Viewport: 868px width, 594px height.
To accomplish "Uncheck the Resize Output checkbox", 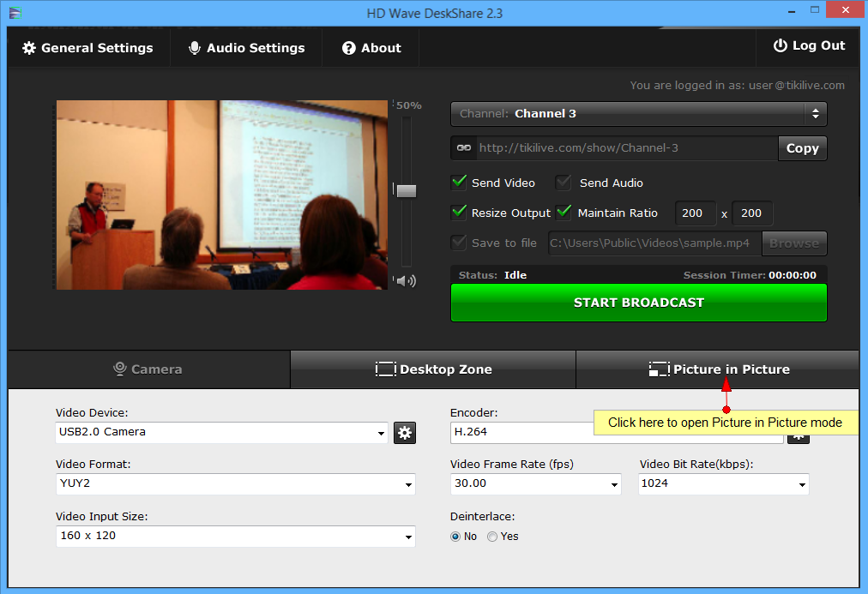I will coord(460,213).
